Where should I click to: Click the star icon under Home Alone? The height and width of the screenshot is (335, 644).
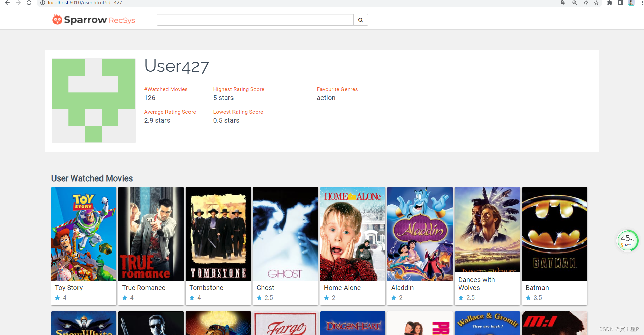[x=327, y=298]
